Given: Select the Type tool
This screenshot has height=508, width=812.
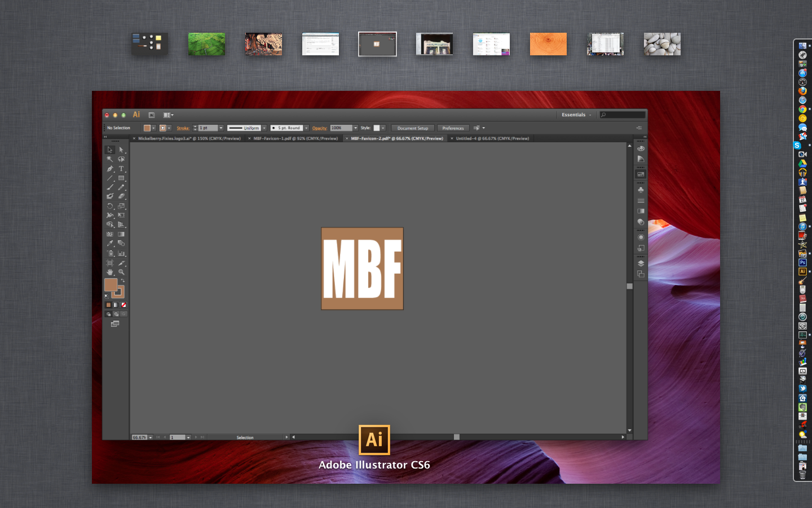Looking at the screenshot, I should pos(121,169).
